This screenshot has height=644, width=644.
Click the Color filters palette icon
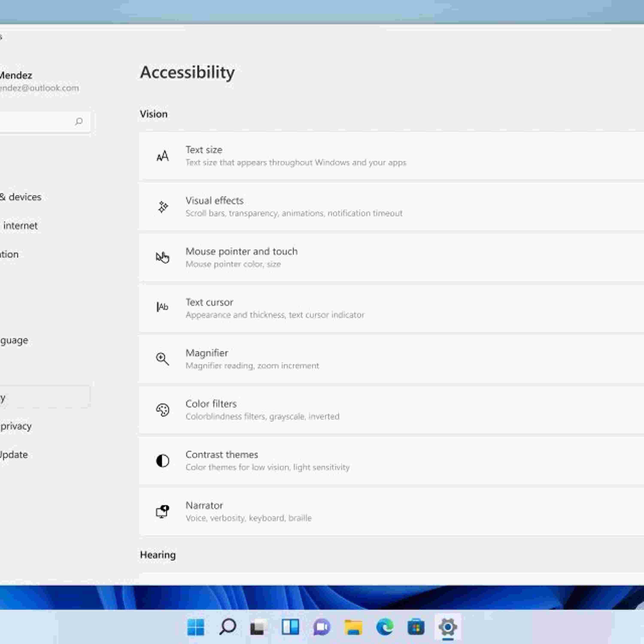tap(162, 410)
